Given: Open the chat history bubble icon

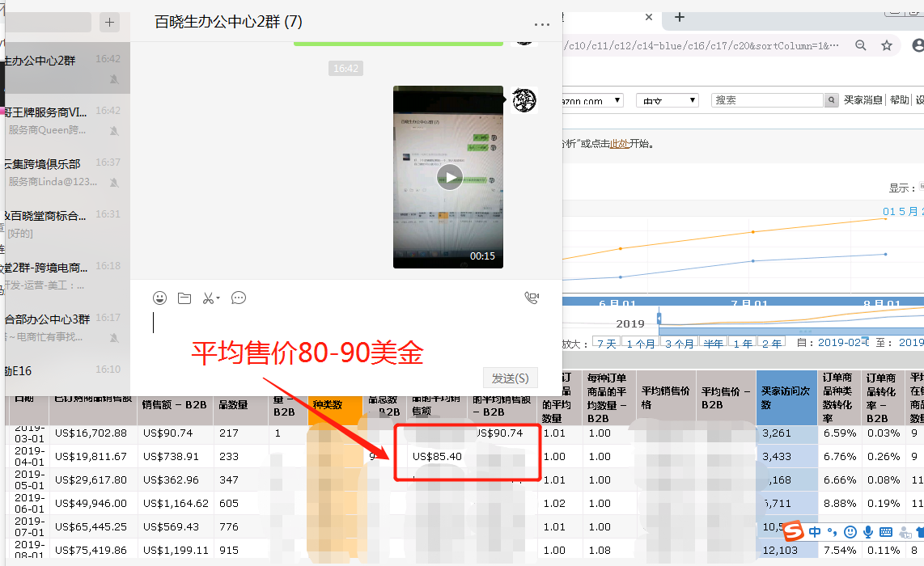Looking at the screenshot, I should click(x=239, y=298).
